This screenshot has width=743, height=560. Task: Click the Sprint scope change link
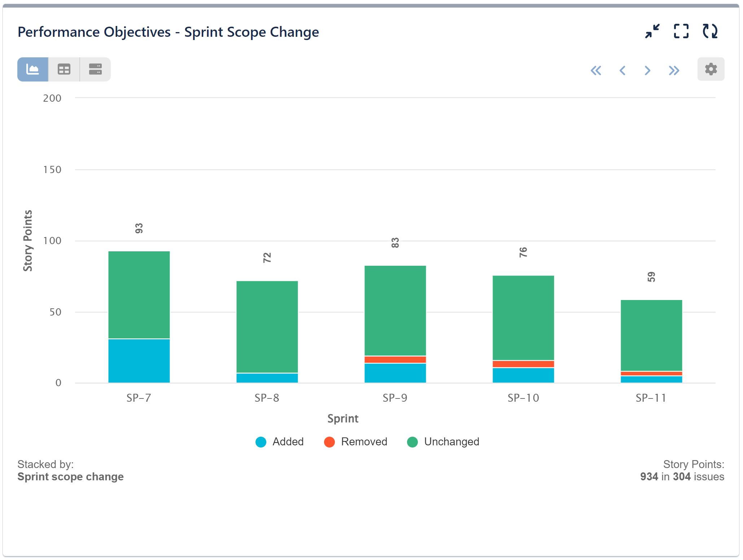point(70,477)
